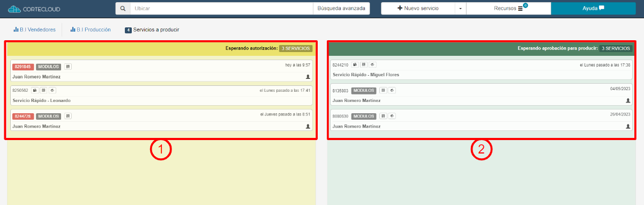Click grid icon on service 8080630
The height and width of the screenshot is (205, 644).
pos(383,116)
